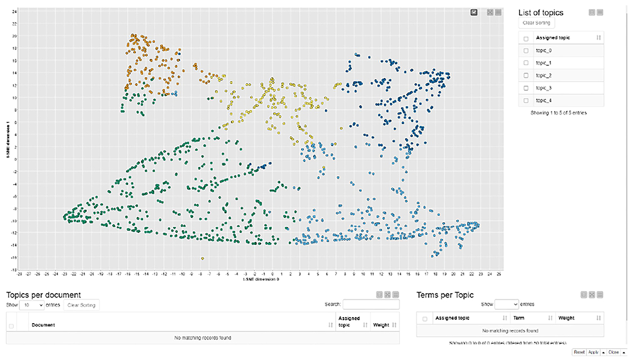The image size is (636, 364).
Task: Check the topic_2 checkbox
Action: point(526,75)
